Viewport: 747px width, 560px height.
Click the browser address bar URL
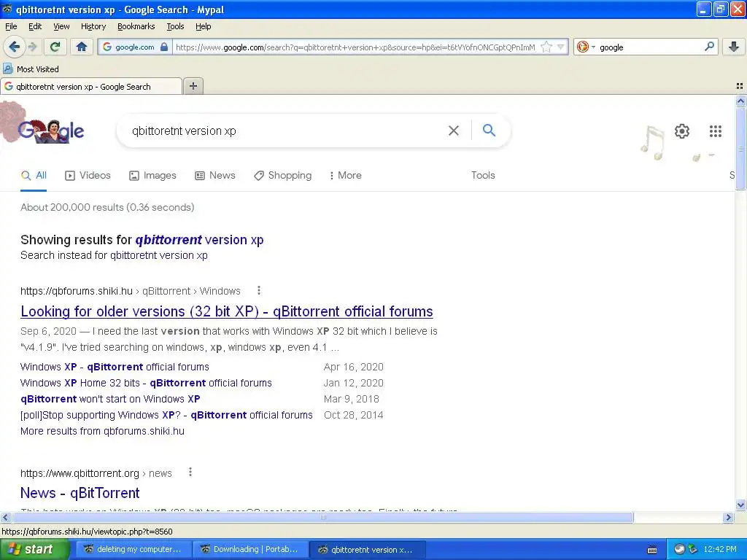[x=355, y=47]
